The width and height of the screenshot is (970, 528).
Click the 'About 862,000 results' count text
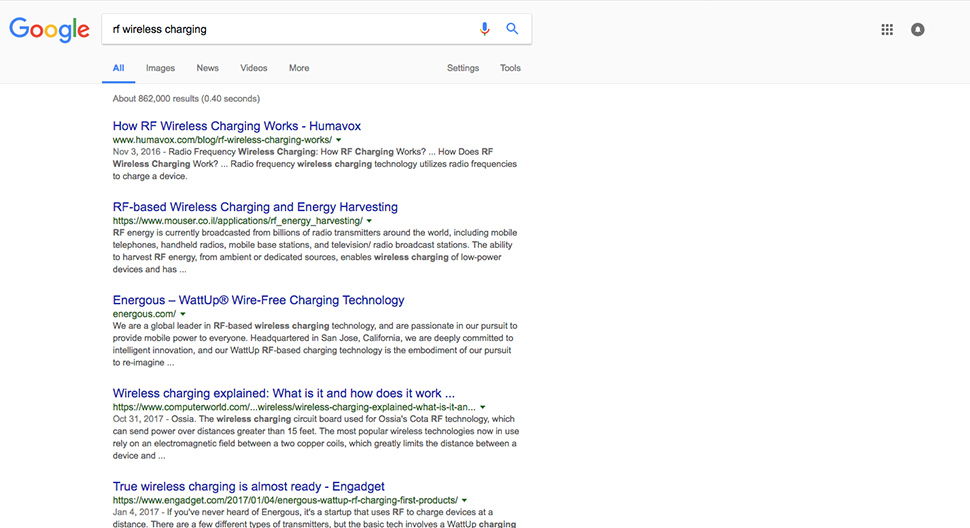[186, 99]
